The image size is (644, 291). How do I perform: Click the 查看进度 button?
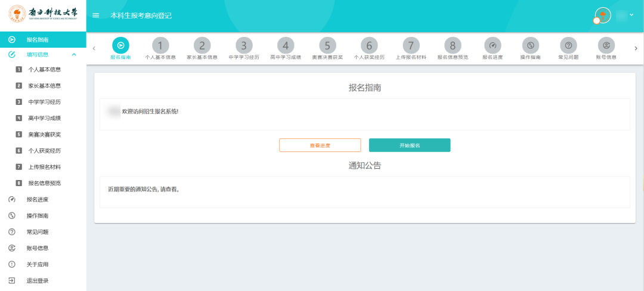pos(320,145)
